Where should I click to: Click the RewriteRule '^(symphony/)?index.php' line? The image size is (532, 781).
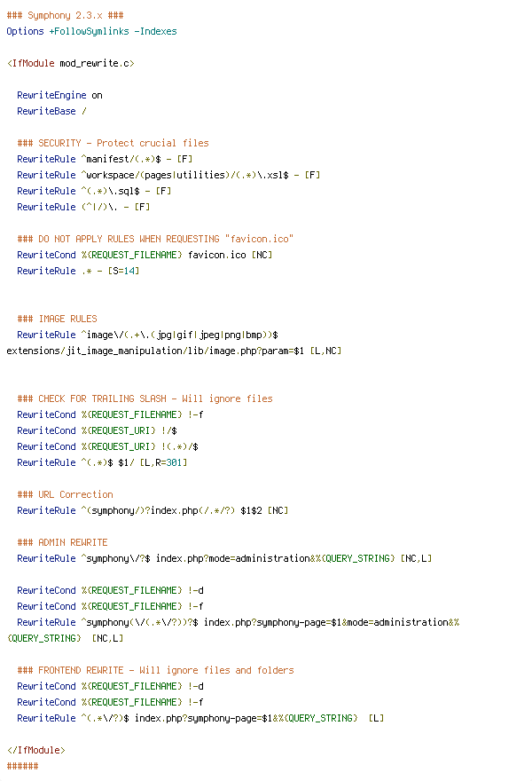(153, 510)
